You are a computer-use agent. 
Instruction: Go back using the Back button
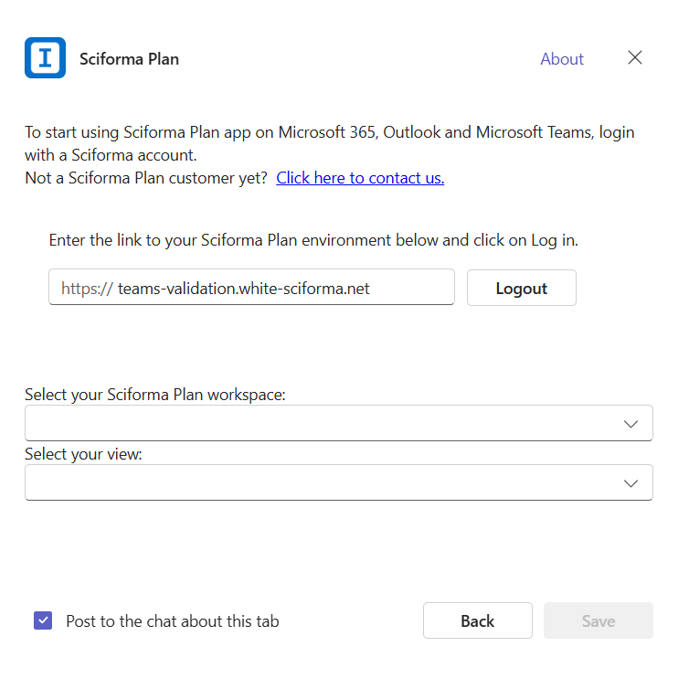coord(477,621)
